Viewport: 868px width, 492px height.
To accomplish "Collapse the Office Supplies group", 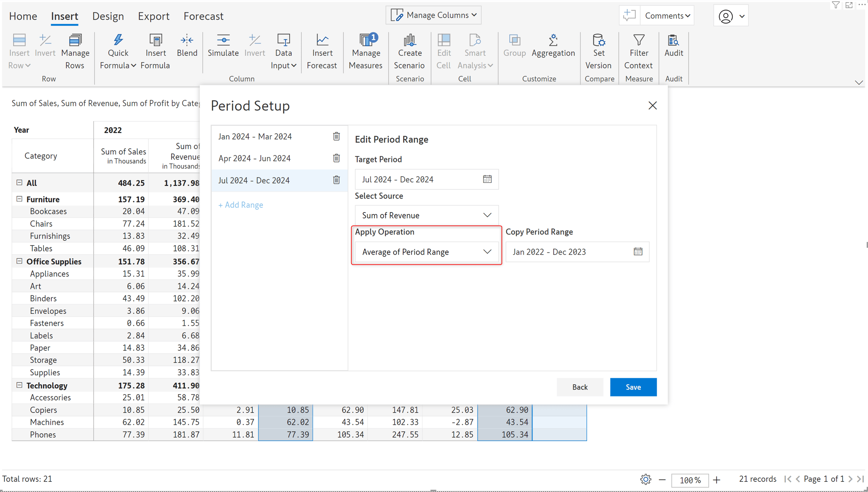I will (19, 261).
